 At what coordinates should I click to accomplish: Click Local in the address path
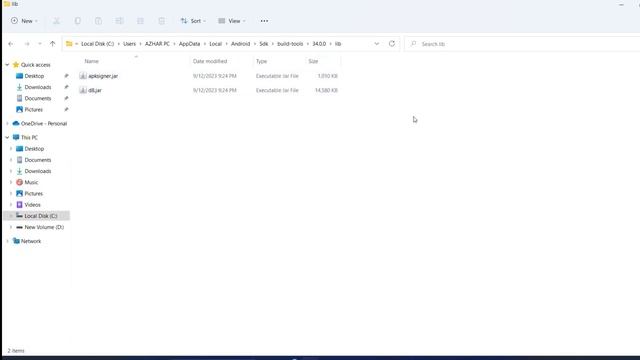click(216, 44)
